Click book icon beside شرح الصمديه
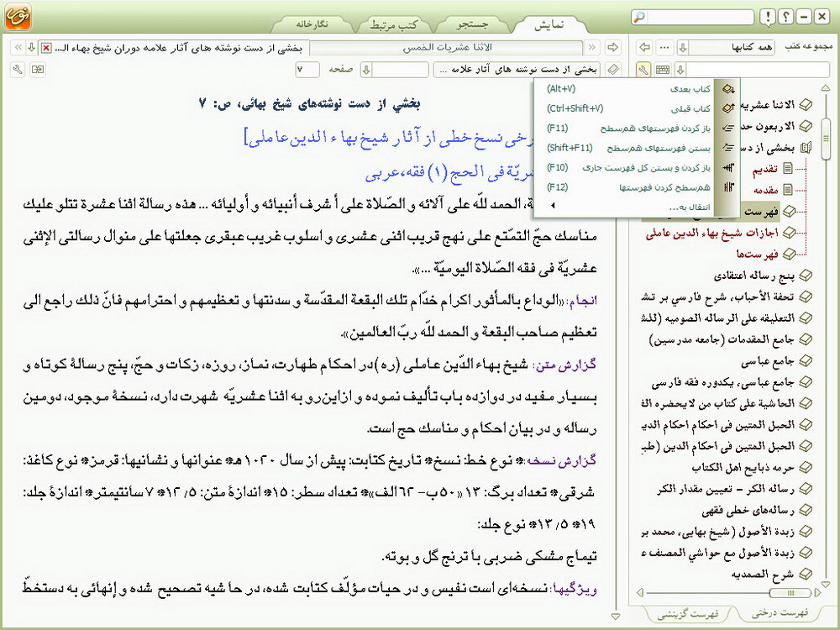Screen dimensions: 840x630 coord(806,574)
